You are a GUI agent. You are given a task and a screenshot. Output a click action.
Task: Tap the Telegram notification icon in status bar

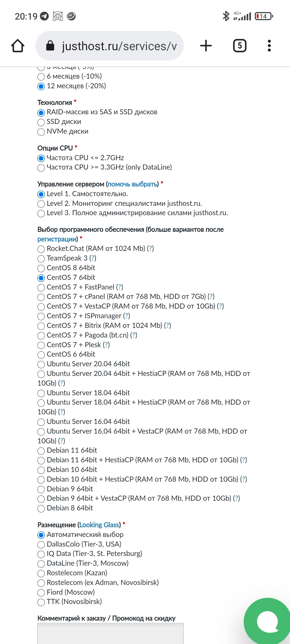[x=44, y=16]
